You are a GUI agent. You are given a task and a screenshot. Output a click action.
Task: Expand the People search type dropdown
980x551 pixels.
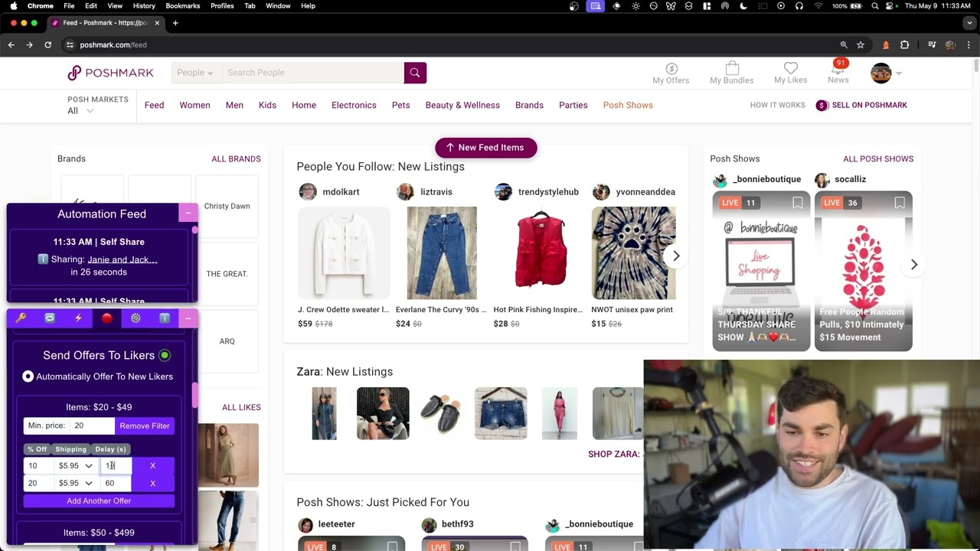pyautogui.click(x=196, y=73)
